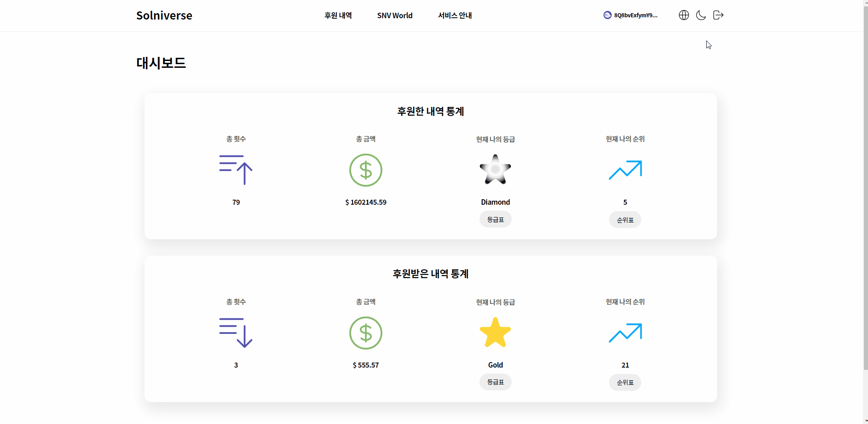The image size is (868, 424).
Task: Click the dollar icon above $ 555.57
Action: pyautogui.click(x=366, y=333)
